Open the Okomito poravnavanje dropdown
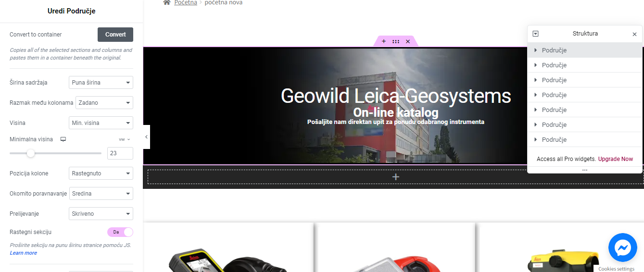 (101, 194)
